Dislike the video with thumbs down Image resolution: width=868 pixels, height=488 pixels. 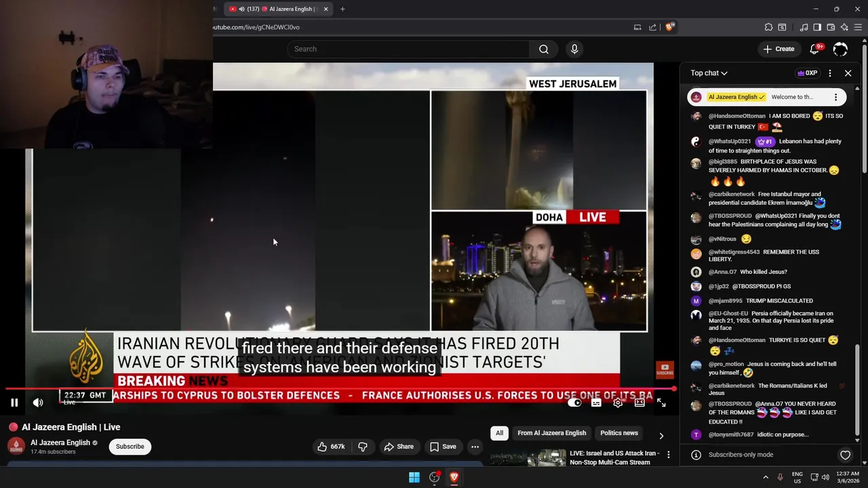(363, 447)
